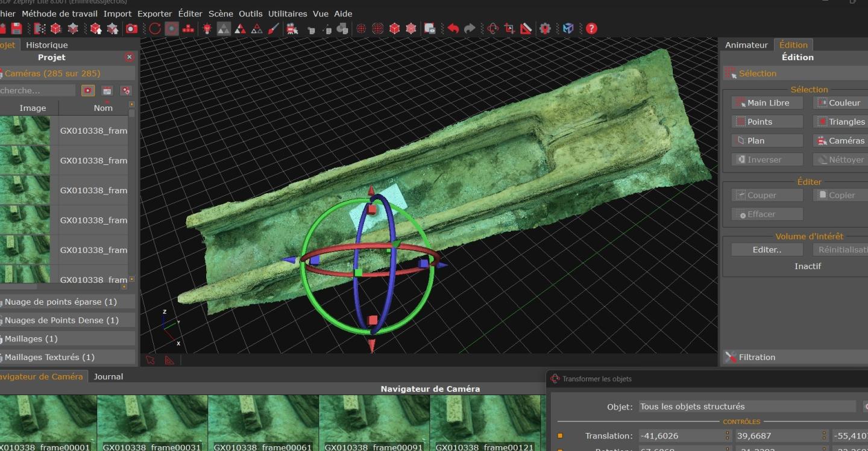868x451 pixels.
Task: Click the Couleur selection button
Action: click(840, 103)
